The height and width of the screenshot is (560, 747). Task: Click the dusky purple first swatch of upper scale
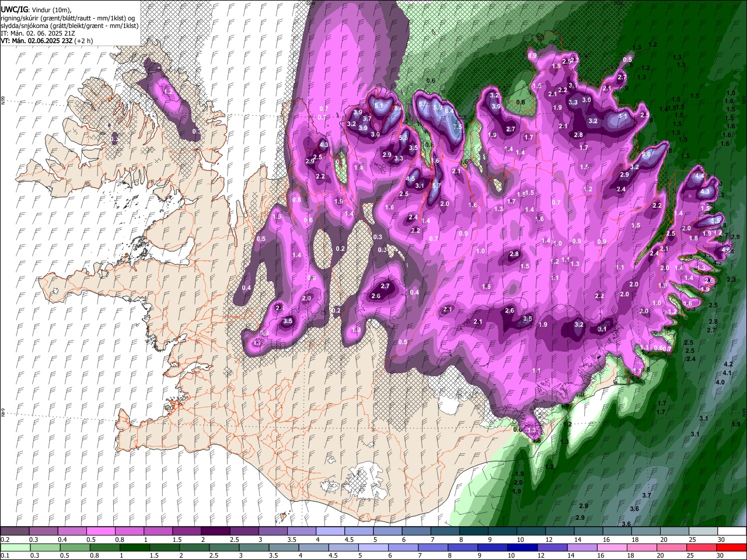point(15,531)
